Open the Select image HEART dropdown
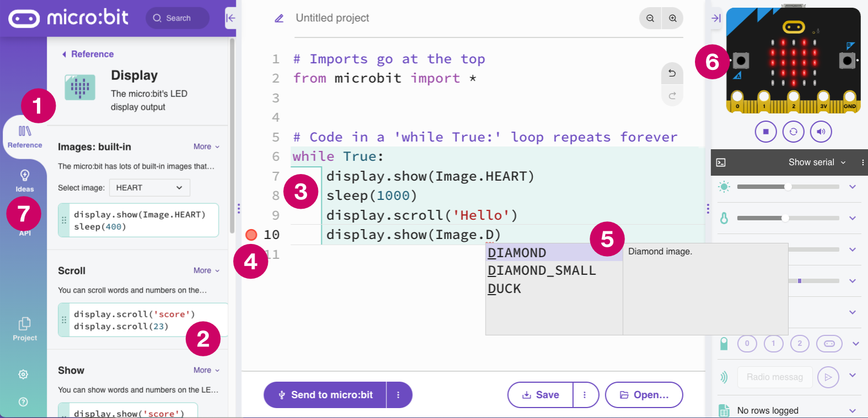Image resolution: width=868 pixels, height=418 pixels. (149, 188)
